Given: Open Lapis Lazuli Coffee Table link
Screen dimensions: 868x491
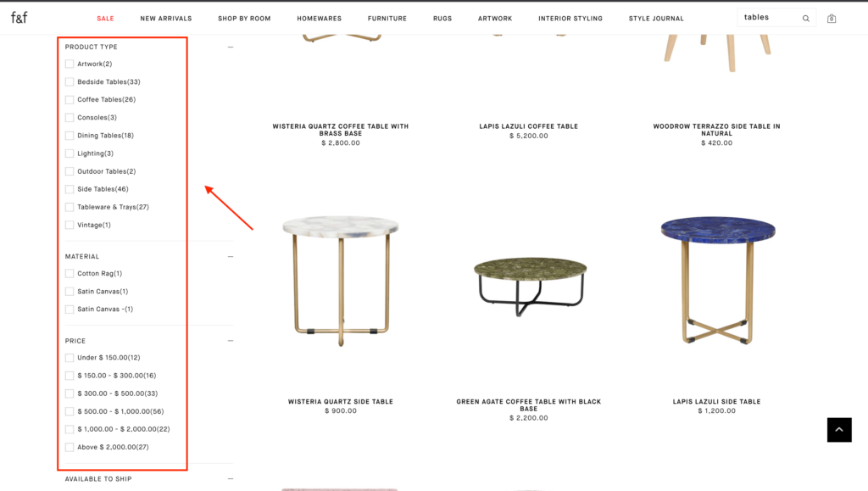Looking at the screenshot, I should (529, 126).
